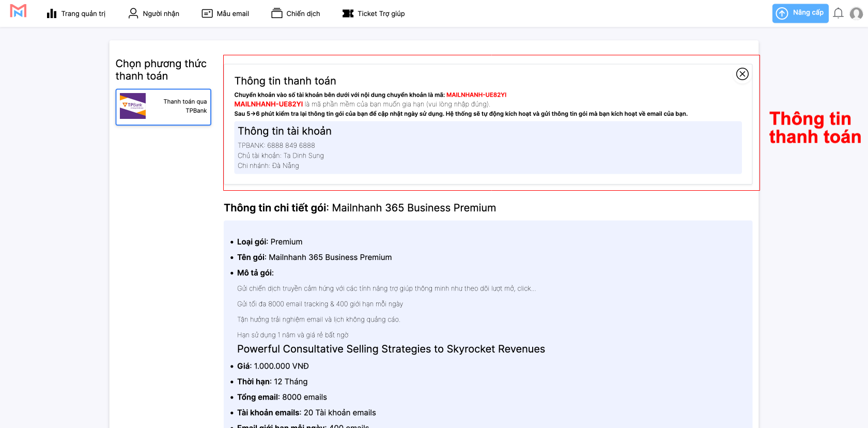The height and width of the screenshot is (428, 868).
Task: Click the Chiến dịch stack icon
Action: tap(277, 13)
